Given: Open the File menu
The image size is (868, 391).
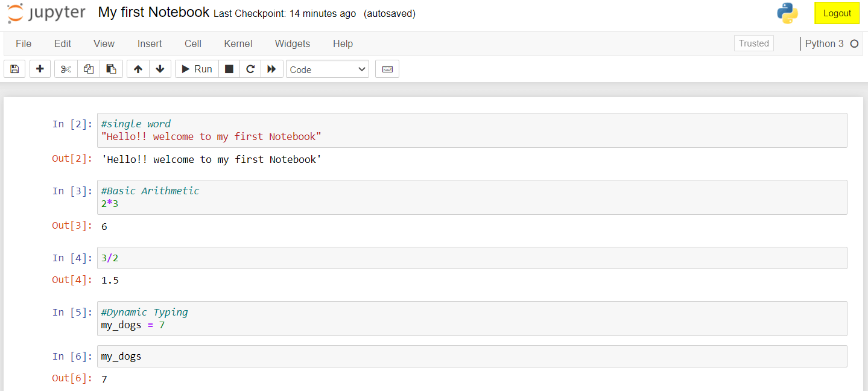Looking at the screenshot, I should pyautogui.click(x=24, y=43).
